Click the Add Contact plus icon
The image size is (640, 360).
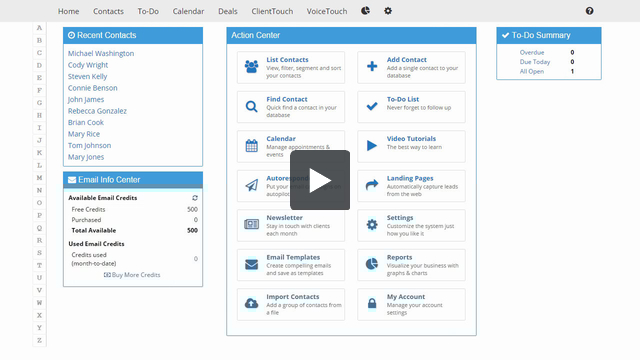[x=372, y=66]
